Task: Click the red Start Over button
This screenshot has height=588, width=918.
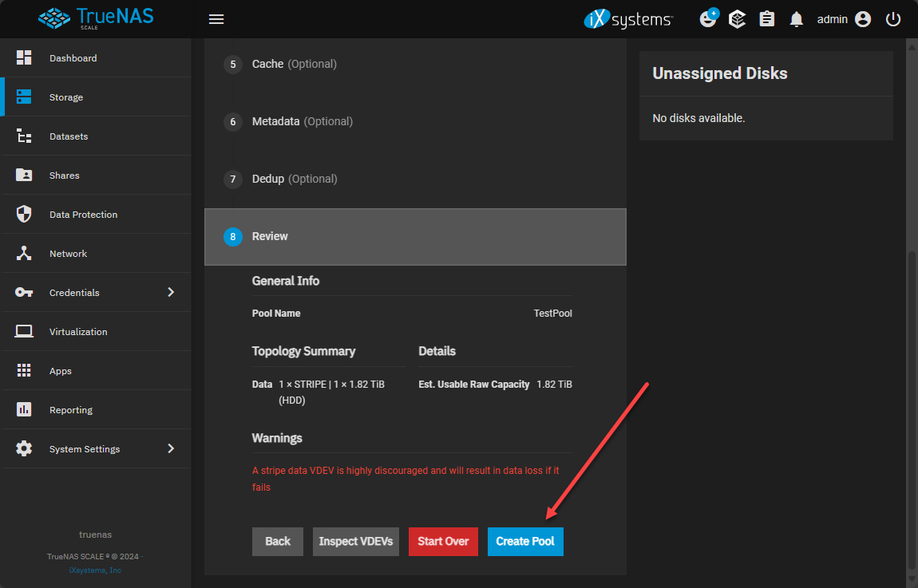Action: point(443,541)
